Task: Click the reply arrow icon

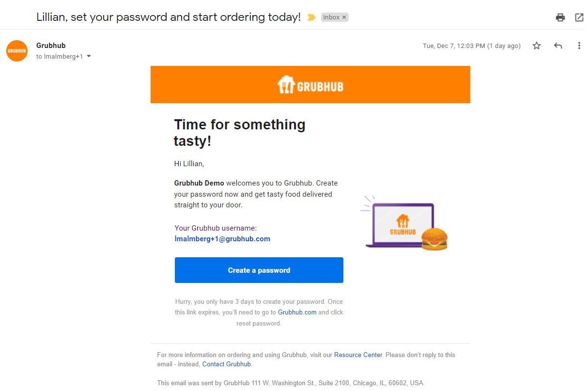Action: point(558,46)
